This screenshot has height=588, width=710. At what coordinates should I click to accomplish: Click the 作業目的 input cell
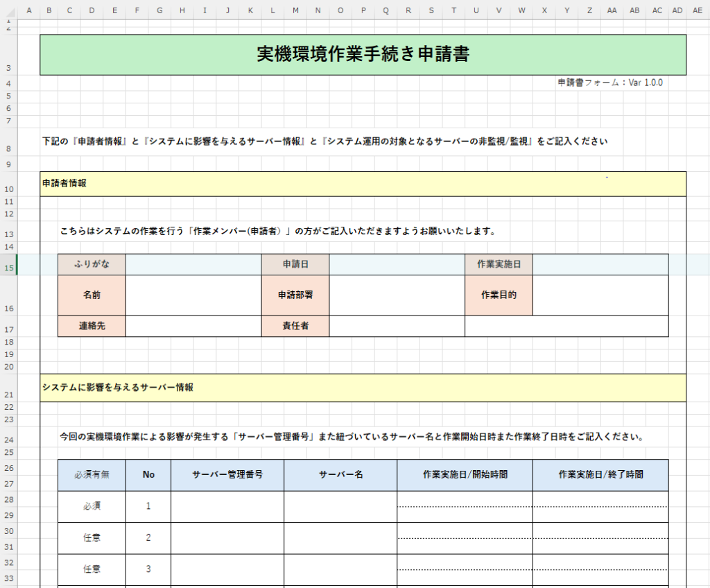[x=600, y=295]
